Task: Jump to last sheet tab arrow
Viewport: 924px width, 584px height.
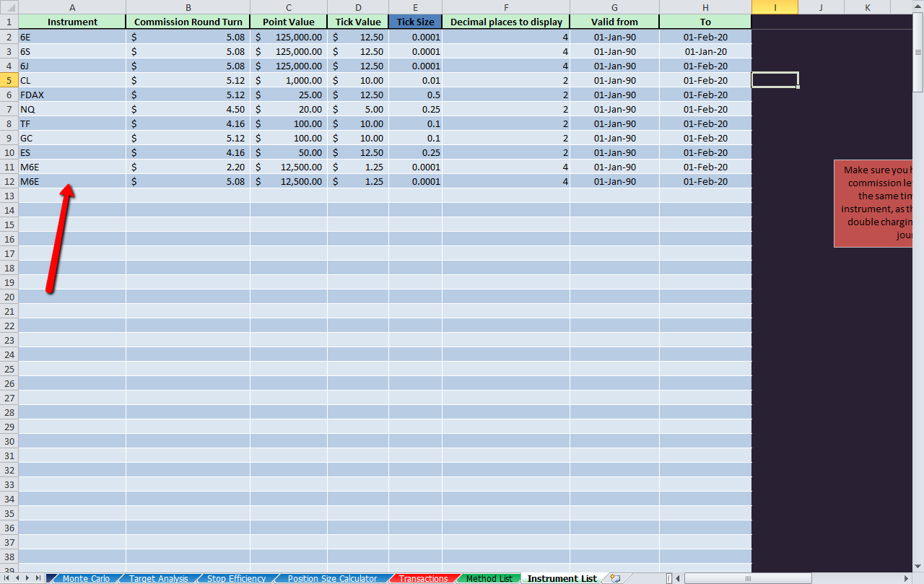Action: [x=39, y=578]
